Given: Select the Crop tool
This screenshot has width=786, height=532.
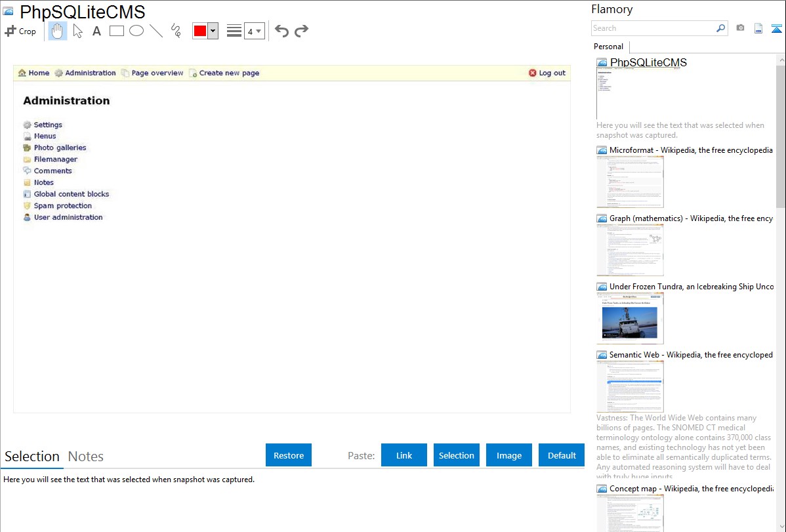Looking at the screenshot, I should pos(20,31).
